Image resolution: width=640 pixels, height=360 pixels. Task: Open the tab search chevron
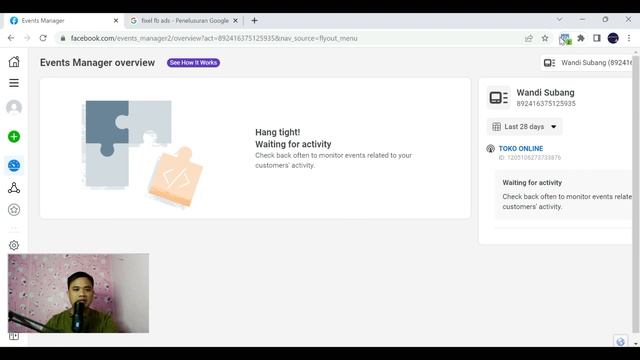point(560,19)
